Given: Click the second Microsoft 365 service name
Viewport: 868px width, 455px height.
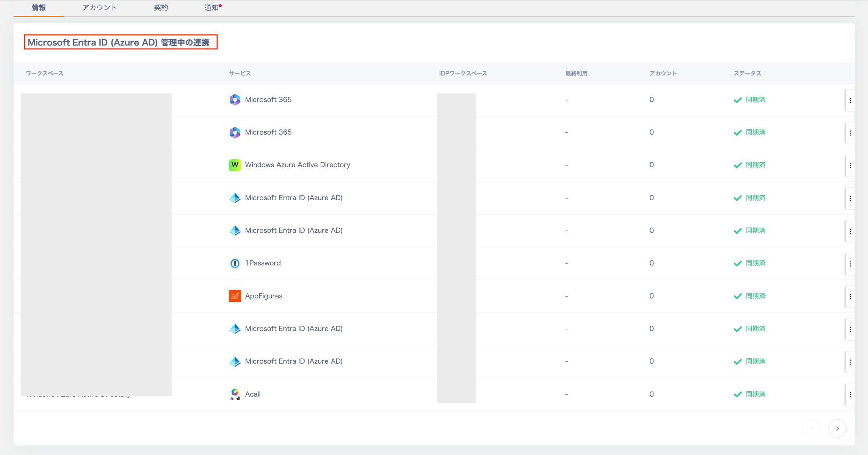Looking at the screenshot, I should (x=268, y=132).
